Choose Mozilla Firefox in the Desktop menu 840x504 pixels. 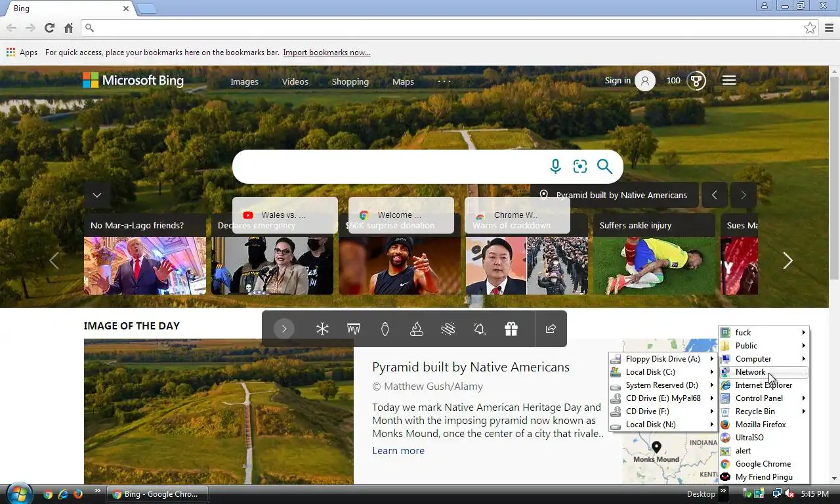[764, 425]
